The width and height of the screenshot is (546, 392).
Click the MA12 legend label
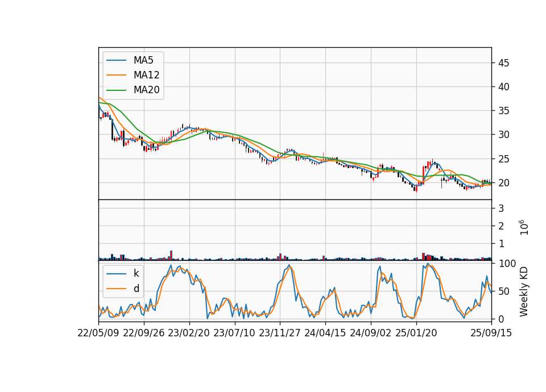click(x=146, y=75)
